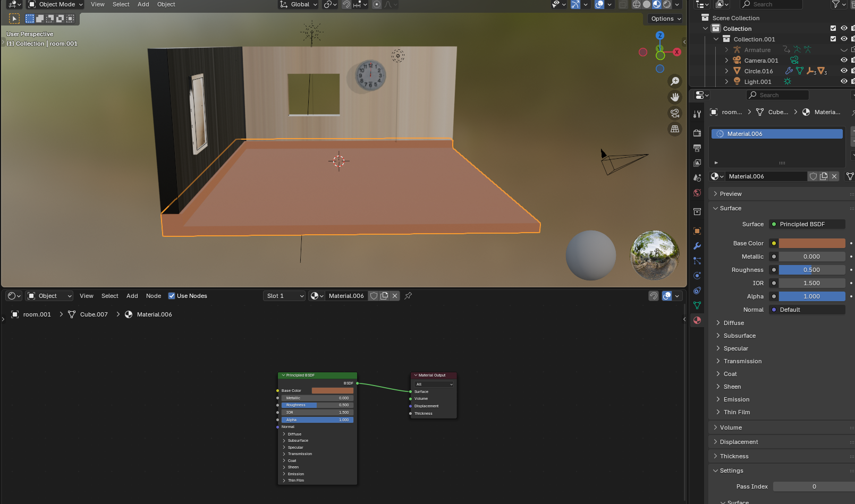Hide Collection.001 with its eye icon
The height and width of the screenshot is (504, 855).
[844, 39]
